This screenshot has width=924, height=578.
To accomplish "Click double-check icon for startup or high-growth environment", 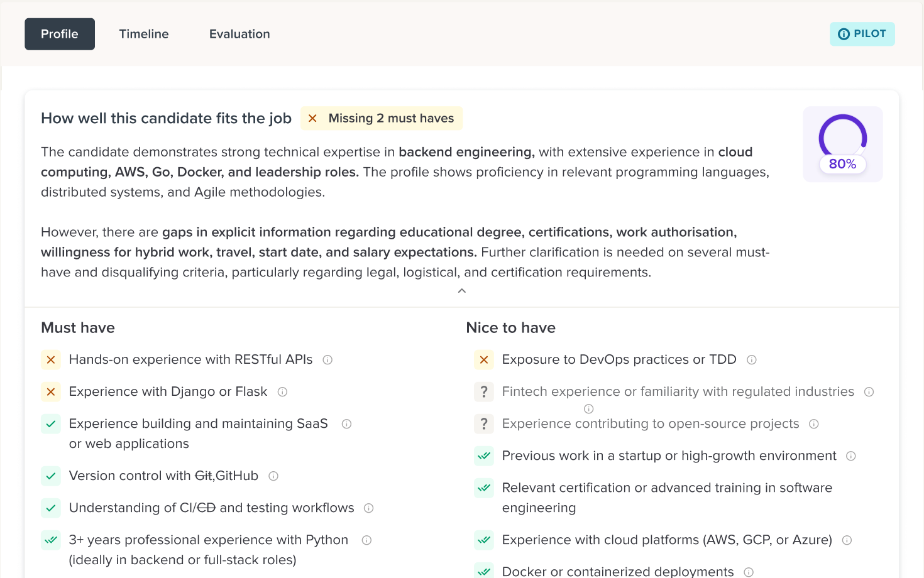I will (484, 456).
